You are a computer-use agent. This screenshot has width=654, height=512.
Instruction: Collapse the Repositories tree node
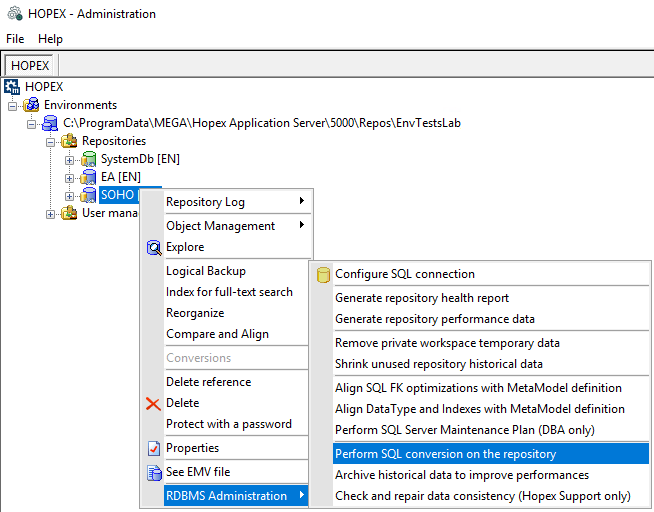click(51, 141)
